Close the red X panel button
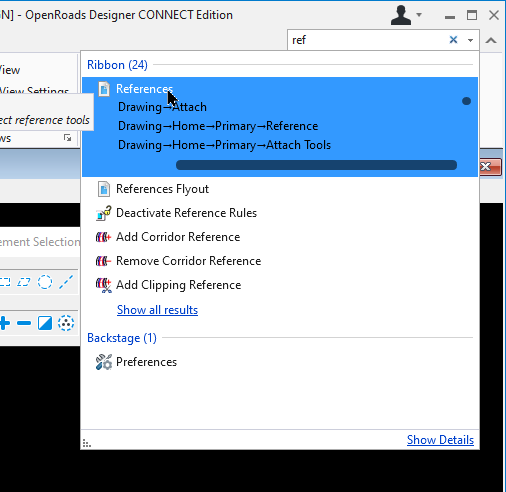Viewport: 506px width, 492px height. click(x=490, y=166)
